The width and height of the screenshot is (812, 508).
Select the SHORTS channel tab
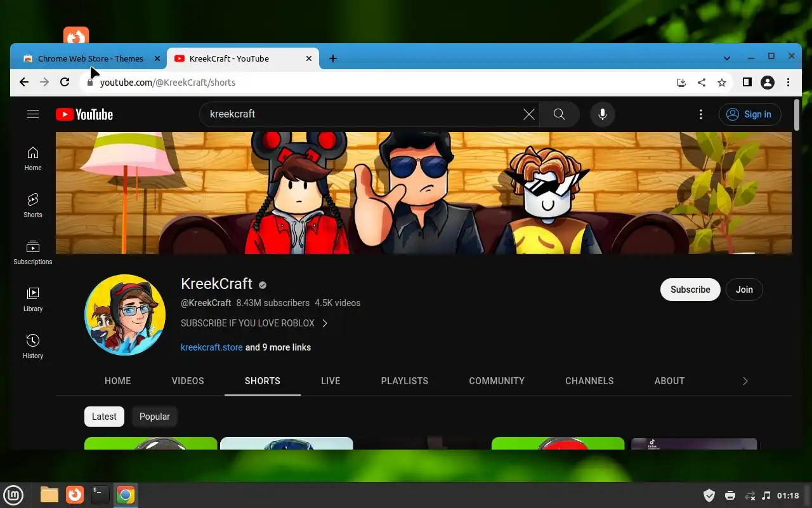pyautogui.click(x=263, y=381)
